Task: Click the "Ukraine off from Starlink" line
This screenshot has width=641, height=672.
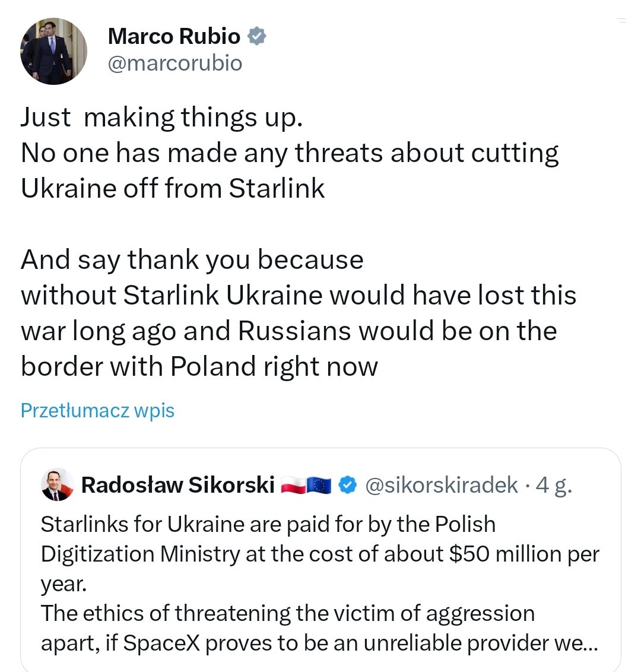Action: point(173,188)
